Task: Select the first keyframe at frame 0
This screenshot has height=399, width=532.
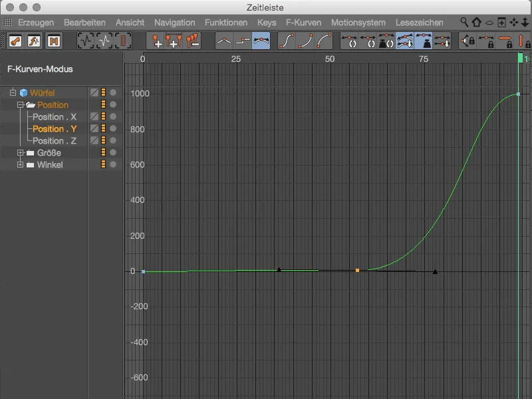Action: 143,272
